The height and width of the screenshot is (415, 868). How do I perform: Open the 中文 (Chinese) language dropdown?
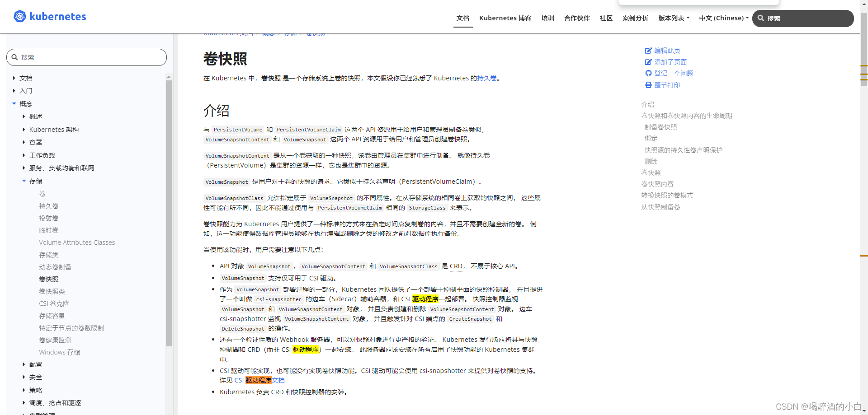point(723,18)
